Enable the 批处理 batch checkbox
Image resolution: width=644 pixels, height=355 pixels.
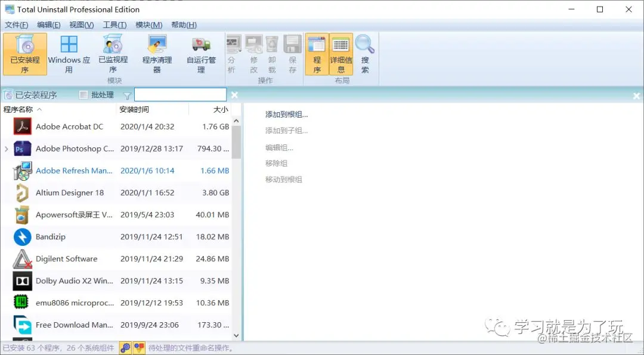pyautogui.click(x=83, y=95)
